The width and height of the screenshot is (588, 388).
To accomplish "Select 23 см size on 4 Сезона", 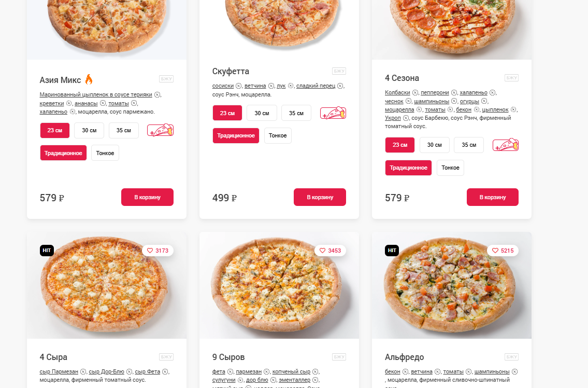I will coord(400,145).
